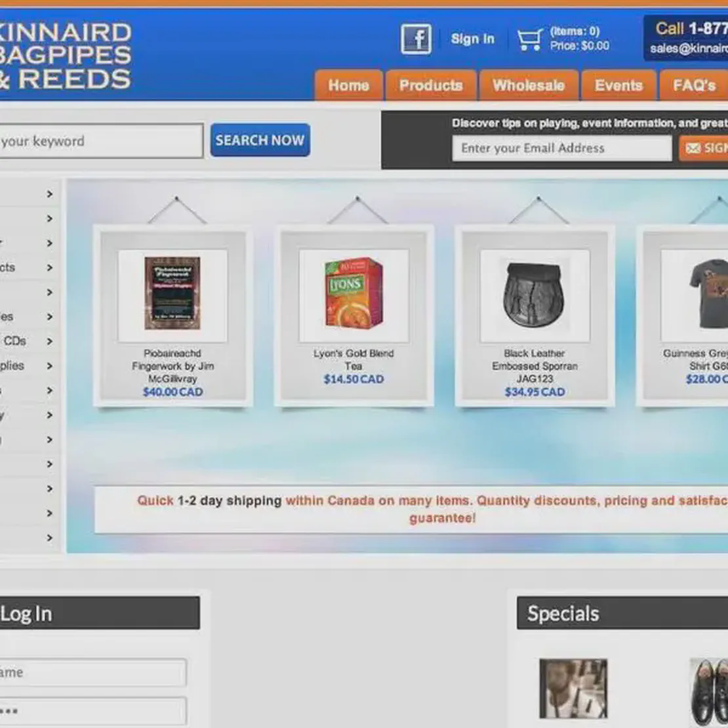
Task: Click the envelope icon beside the email field
Action: click(693, 148)
